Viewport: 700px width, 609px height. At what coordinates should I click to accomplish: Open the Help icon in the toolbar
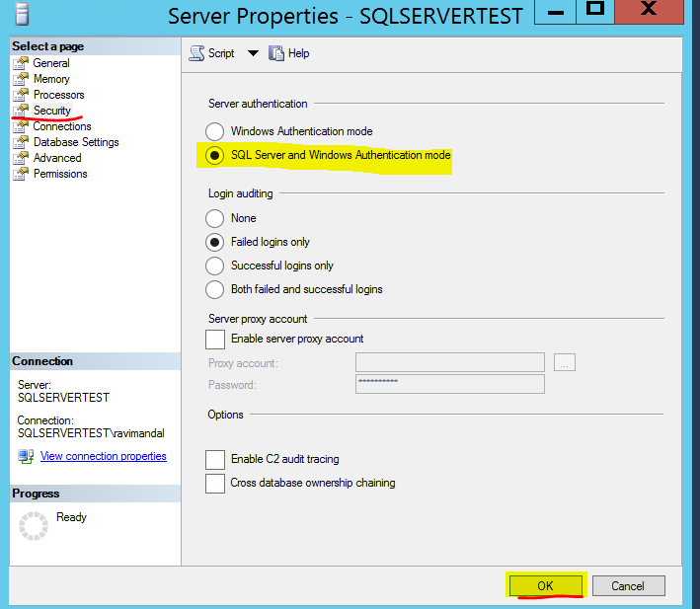coord(276,53)
